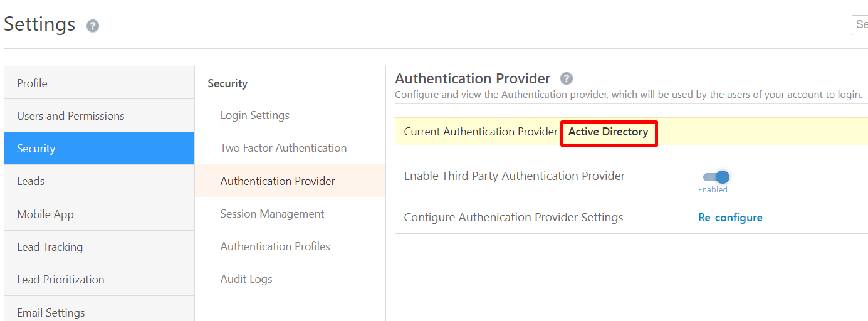Image resolution: width=868 pixels, height=321 pixels.
Task: Open the Re-configure link
Action: (730, 218)
